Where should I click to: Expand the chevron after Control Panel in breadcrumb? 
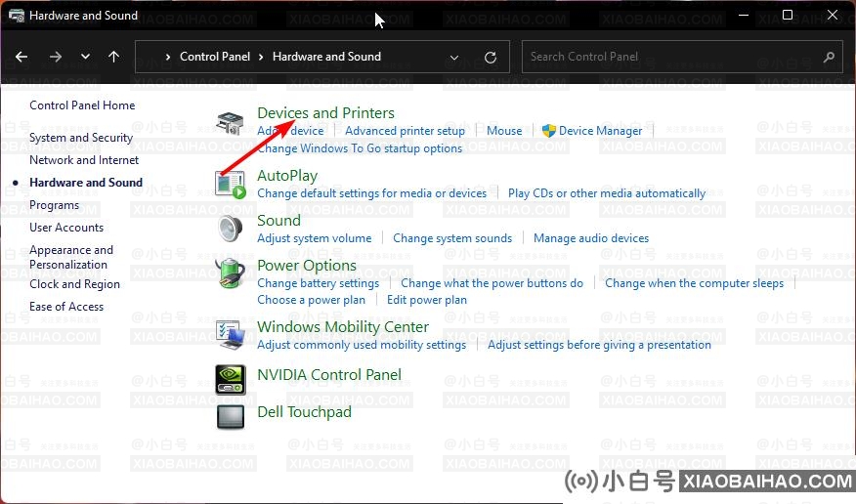[x=261, y=57]
